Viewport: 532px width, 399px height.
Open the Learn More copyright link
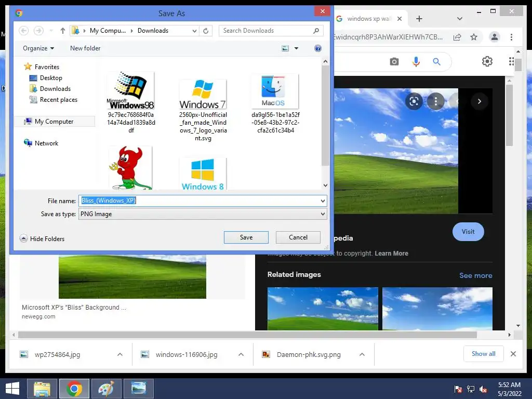[391, 254]
